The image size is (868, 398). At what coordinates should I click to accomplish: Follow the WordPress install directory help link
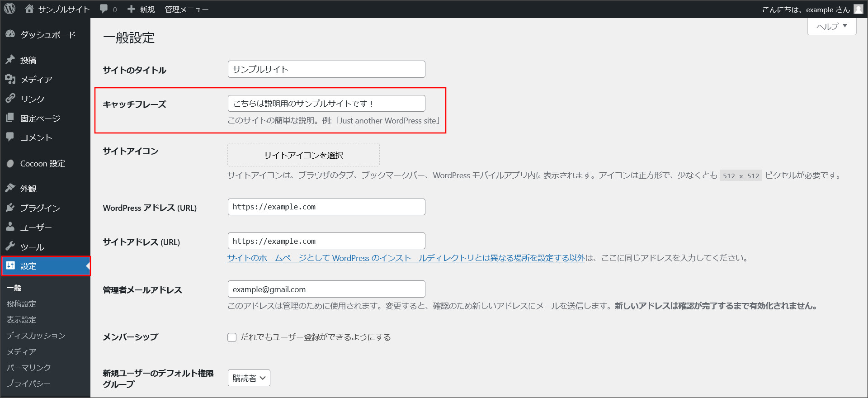pyautogui.click(x=406, y=258)
